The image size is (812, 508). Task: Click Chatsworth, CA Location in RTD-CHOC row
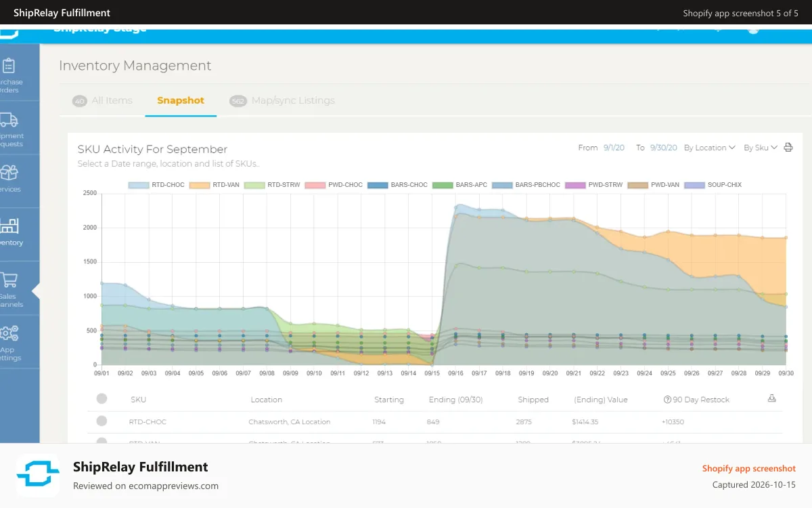pos(290,422)
